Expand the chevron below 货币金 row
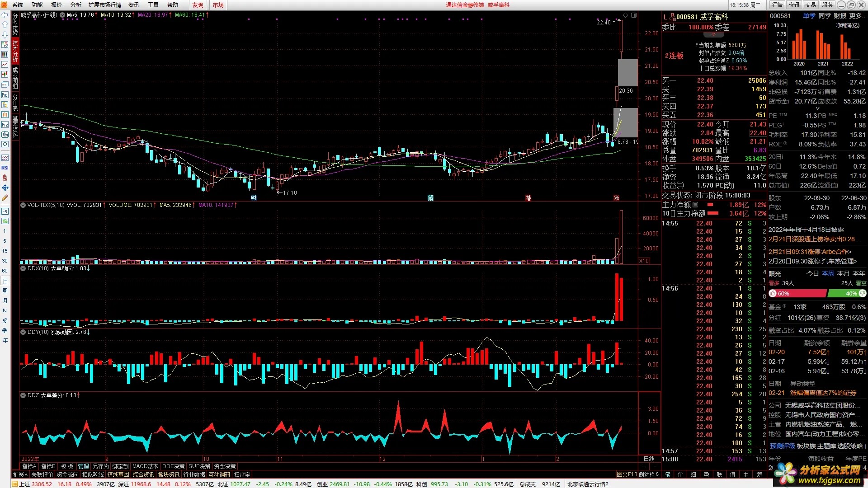Image resolution: width=868 pixels, height=488 pixels. coord(817,108)
